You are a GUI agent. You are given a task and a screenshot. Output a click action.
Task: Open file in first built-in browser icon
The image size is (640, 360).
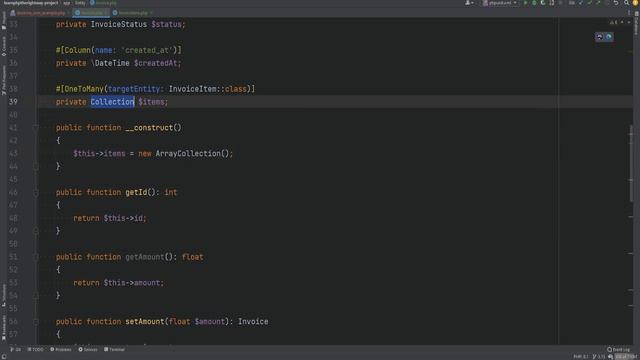[x=600, y=37]
